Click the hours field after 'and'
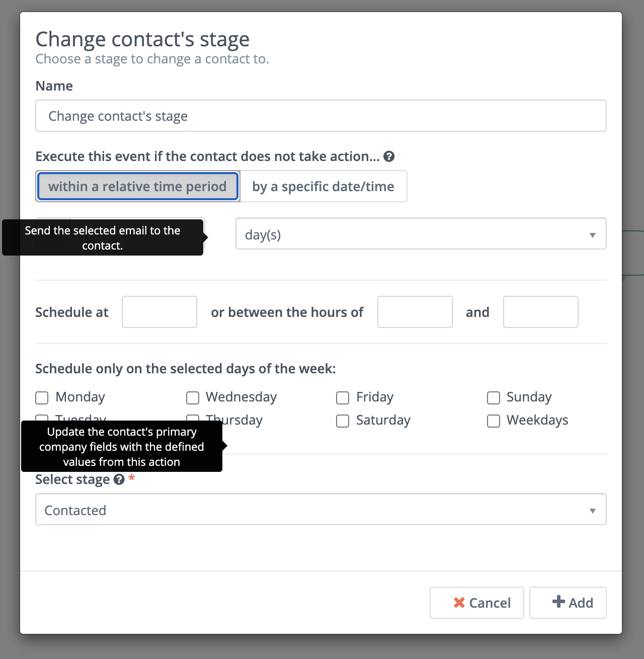The image size is (644, 659). tap(541, 312)
